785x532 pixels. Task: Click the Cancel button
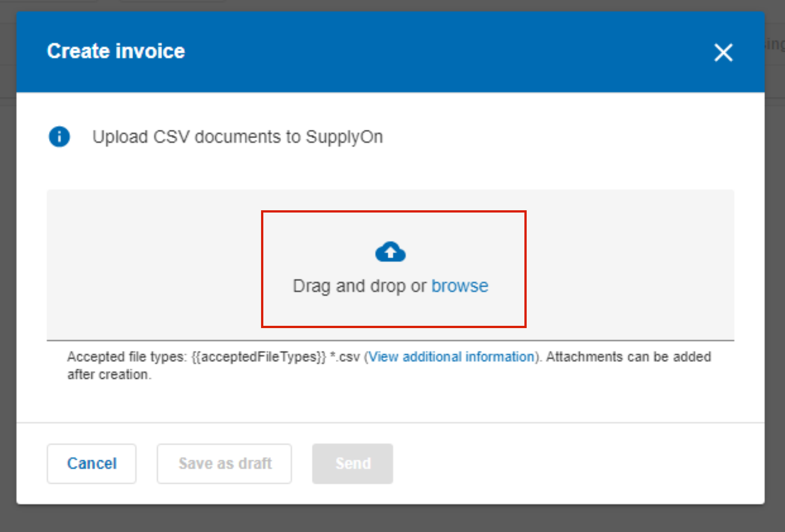[92, 464]
